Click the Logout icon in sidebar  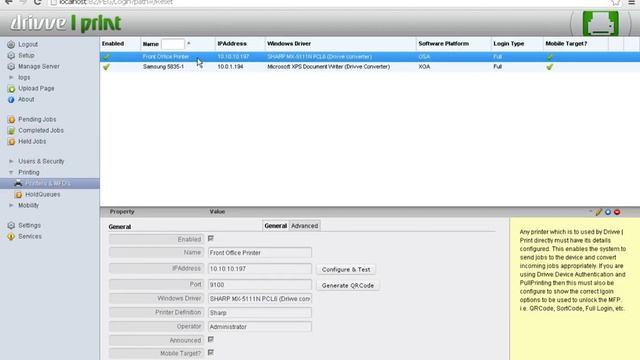click(x=11, y=44)
